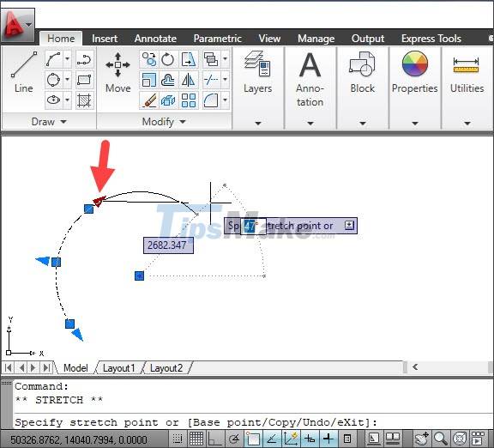
Task: Click the Fillet tool icon
Action: (210, 100)
